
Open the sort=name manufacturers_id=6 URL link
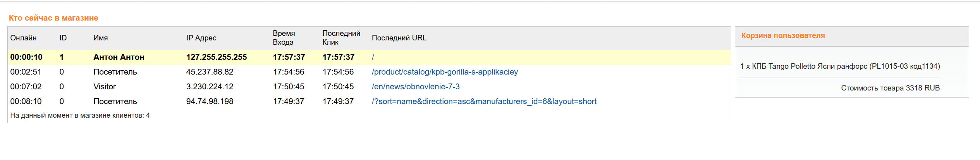[x=484, y=101]
